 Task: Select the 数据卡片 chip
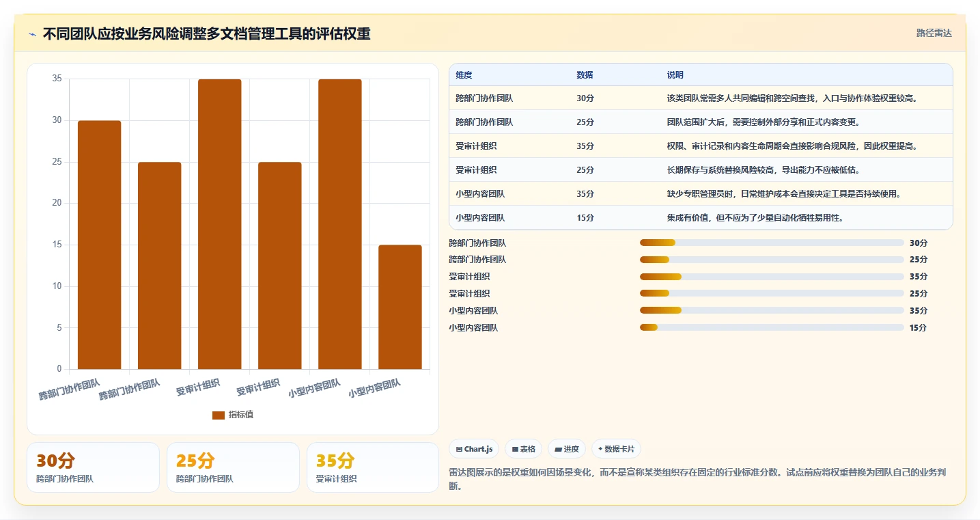616,449
